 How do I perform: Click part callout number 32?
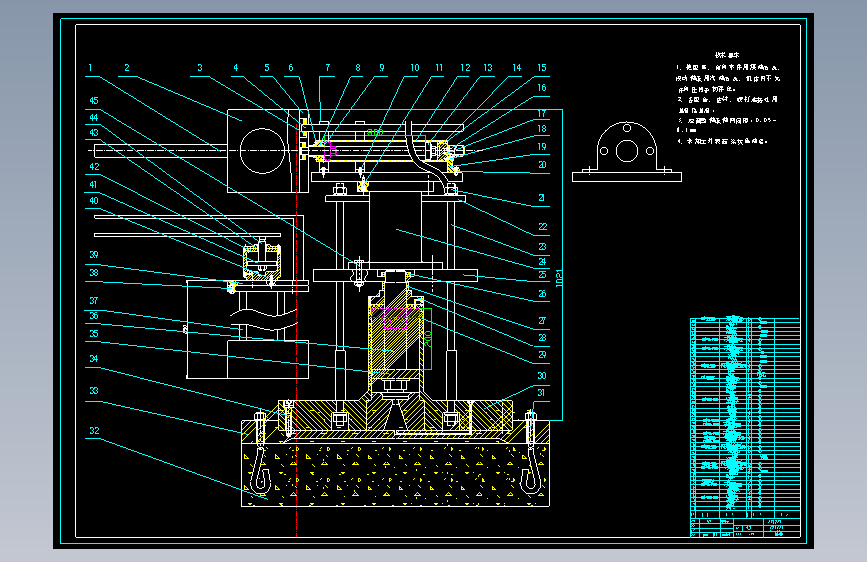pos(95,430)
